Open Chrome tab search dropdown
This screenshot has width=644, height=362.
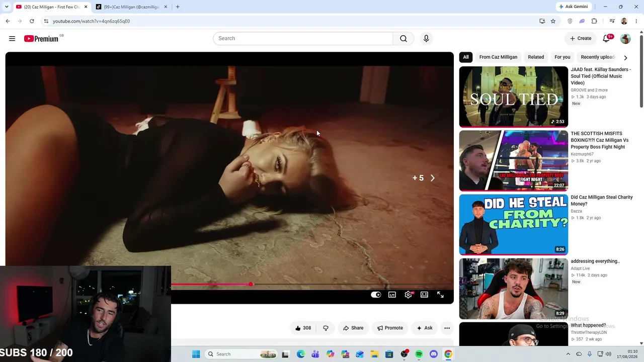(7, 7)
